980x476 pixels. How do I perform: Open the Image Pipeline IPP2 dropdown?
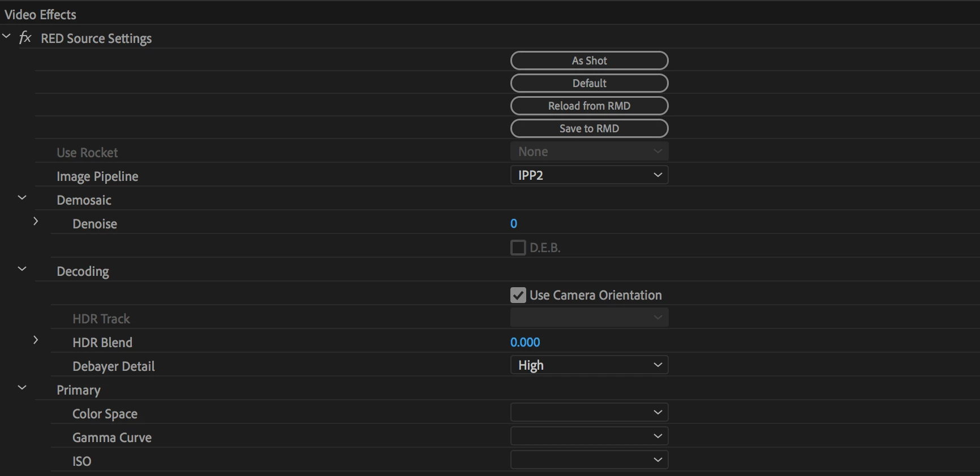pos(589,175)
